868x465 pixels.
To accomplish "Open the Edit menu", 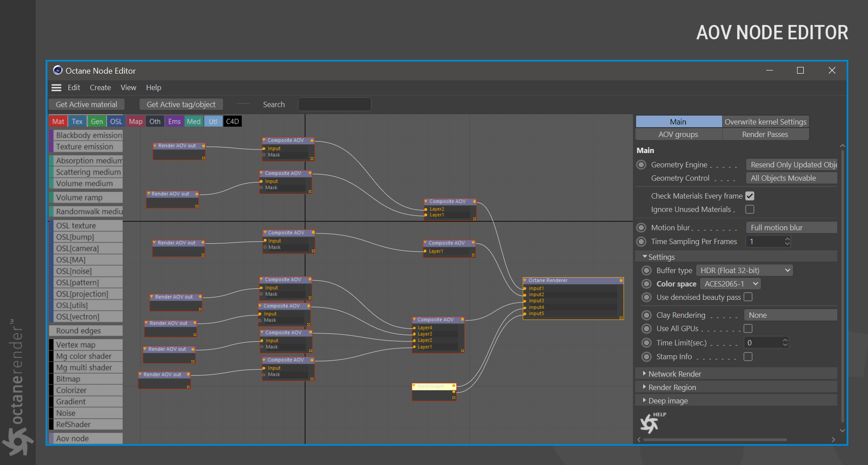I will click(x=74, y=87).
